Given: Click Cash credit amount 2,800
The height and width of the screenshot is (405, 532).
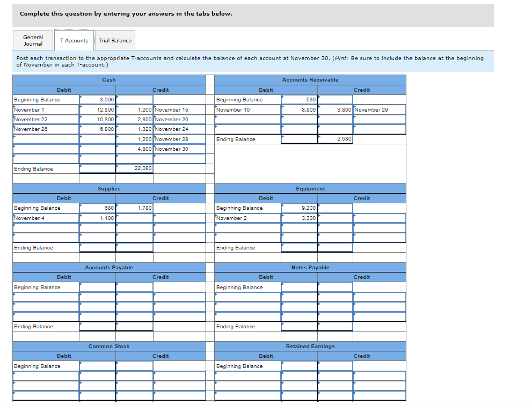Looking at the screenshot, I should tap(134, 120).
